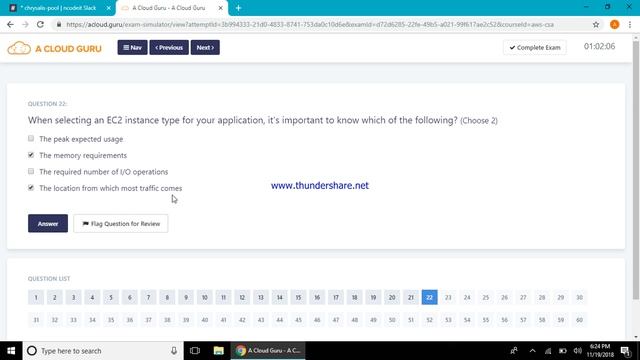Jump to question 52 in list
640x360 pixels.
pyautogui.click(x=429, y=320)
